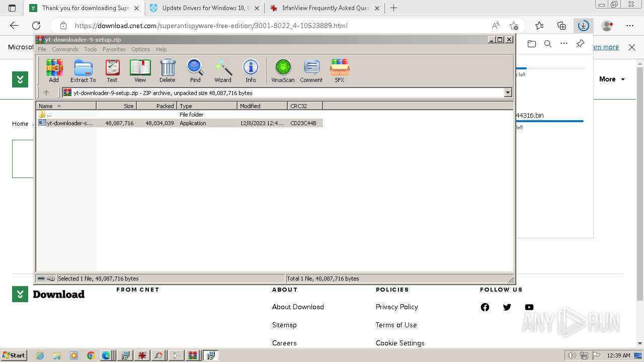Expand the More dropdown on Download page
The width and height of the screenshot is (644, 362).
point(612,79)
